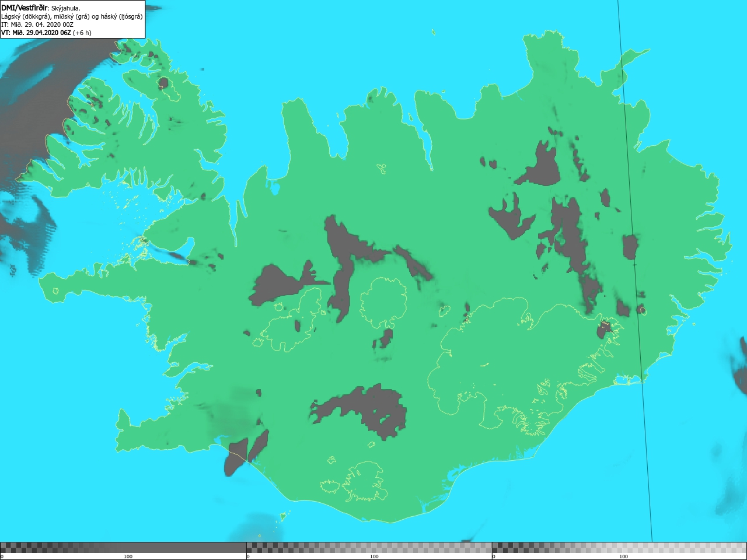Click the middle mid-cloud gray color scale bar
Image resolution: width=747 pixels, height=560 pixels.
coord(369,548)
